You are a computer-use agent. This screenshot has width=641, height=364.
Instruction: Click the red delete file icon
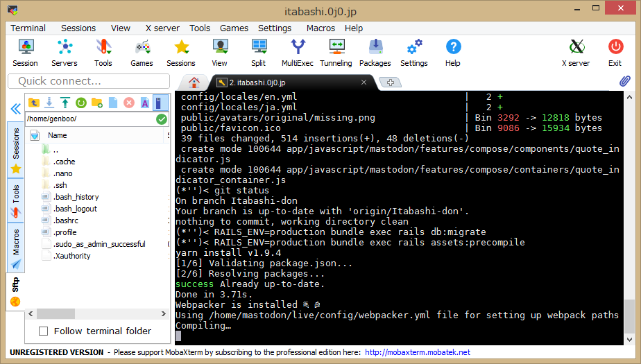(x=129, y=103)
